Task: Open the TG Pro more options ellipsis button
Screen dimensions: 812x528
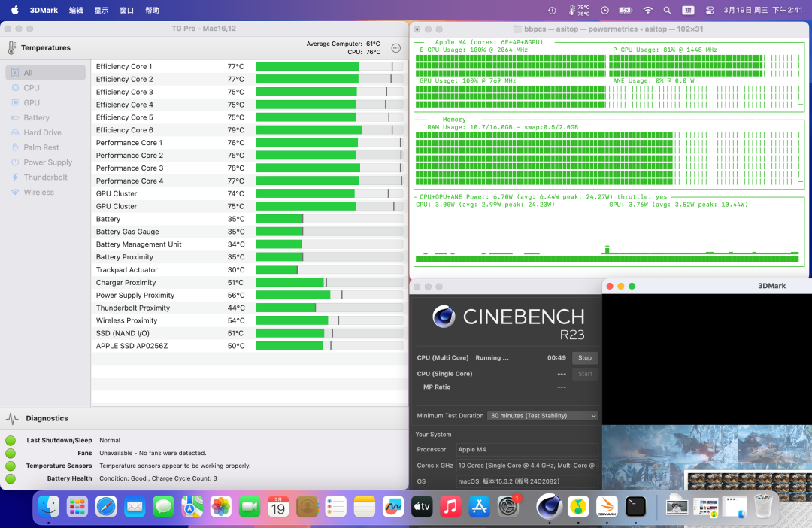Action: click(396, 48)
